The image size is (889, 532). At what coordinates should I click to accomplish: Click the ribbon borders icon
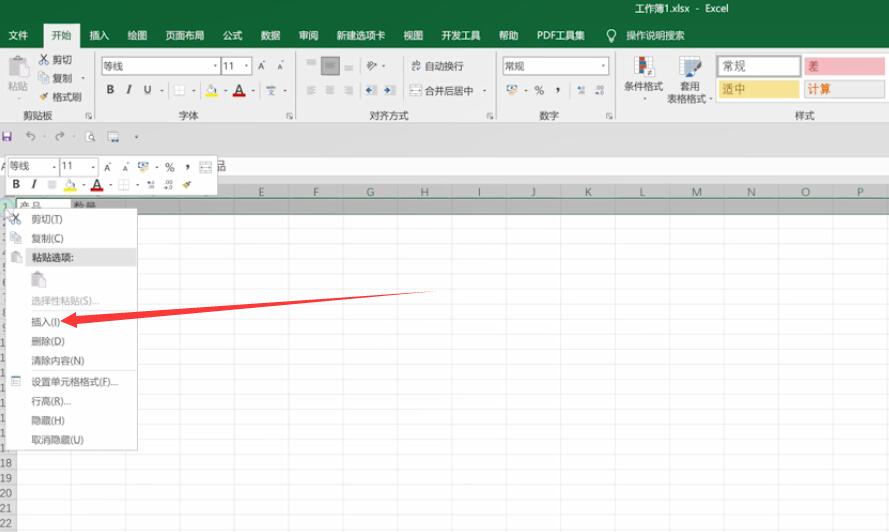tap(179, 90)
